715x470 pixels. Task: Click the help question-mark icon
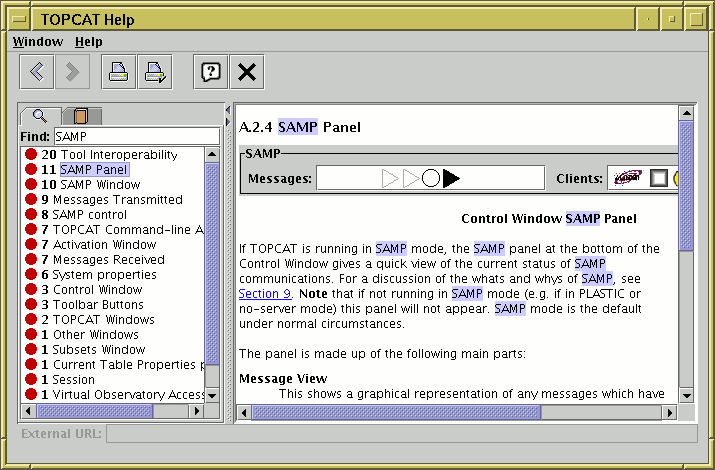pos(210,72)
